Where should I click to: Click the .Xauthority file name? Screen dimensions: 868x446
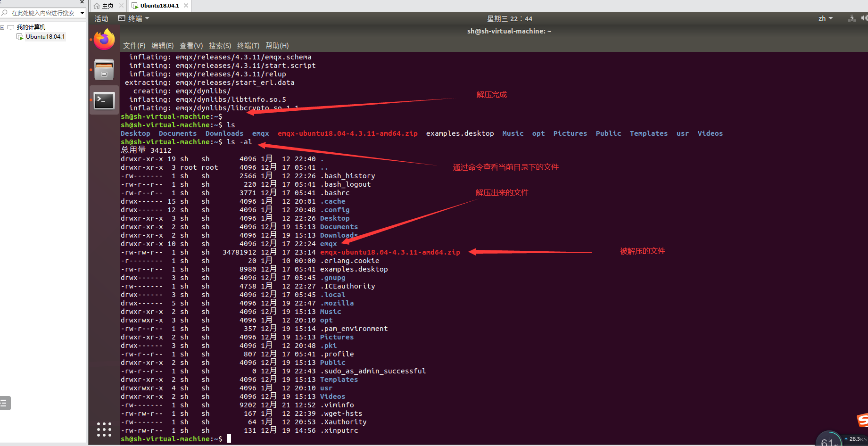click(x=343, y=422)
